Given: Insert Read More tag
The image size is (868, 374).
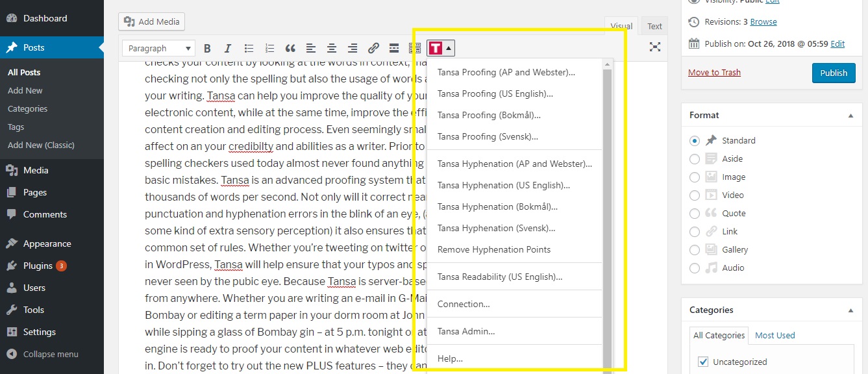Looking at the screenshot, I should coord(394,48).
